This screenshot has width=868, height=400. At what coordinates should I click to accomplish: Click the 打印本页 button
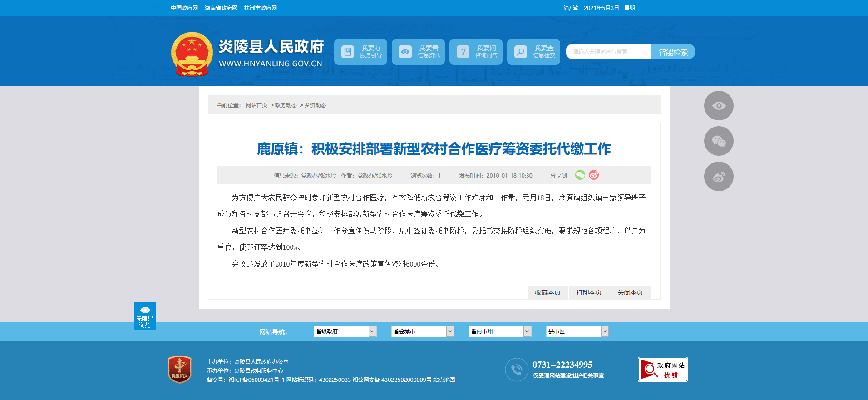[589, 292]
